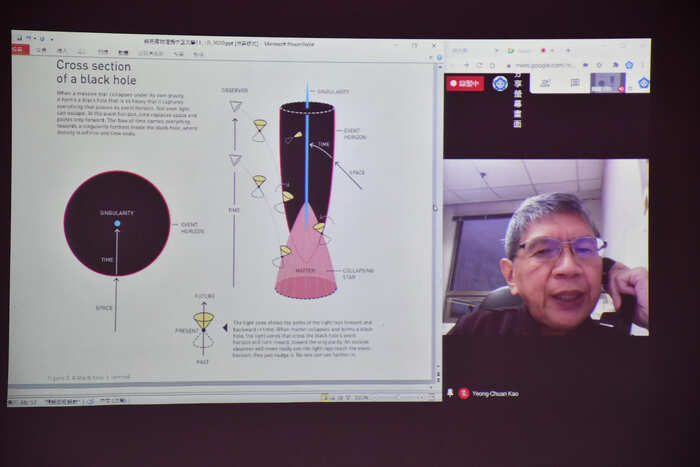Collapse the PowerPoint ribbon with the chevron
The height and width of the screenshot is (467, 700).
[431, 57]
